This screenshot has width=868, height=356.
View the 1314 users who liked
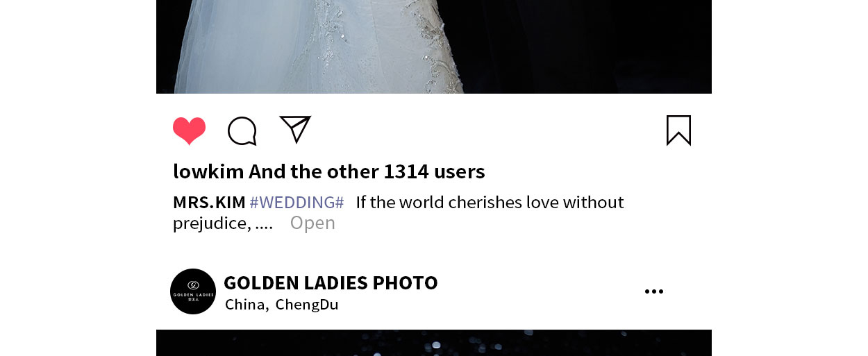coord(434,171)
